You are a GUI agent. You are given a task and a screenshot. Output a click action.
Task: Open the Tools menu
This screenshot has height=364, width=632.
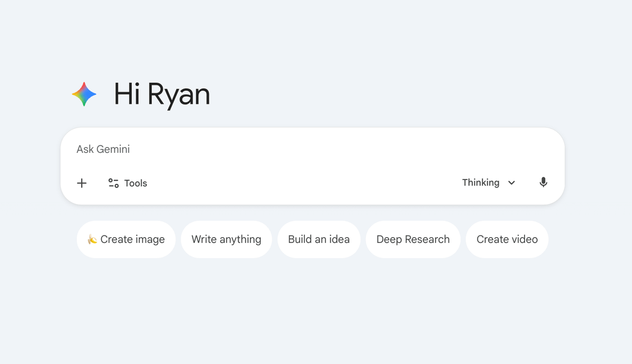(x=127, y=183)
